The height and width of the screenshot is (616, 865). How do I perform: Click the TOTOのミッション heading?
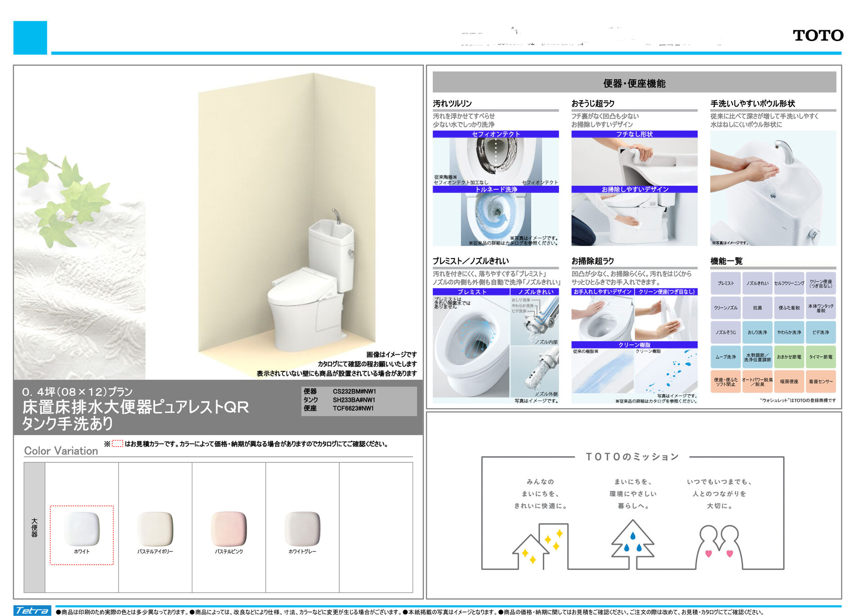pyautogui.click(x=632, y=457)
